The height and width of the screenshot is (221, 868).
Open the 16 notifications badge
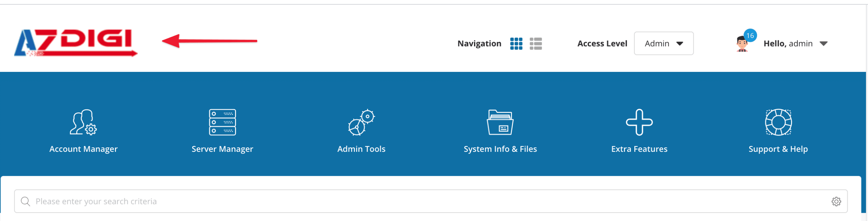coord(750,36)
